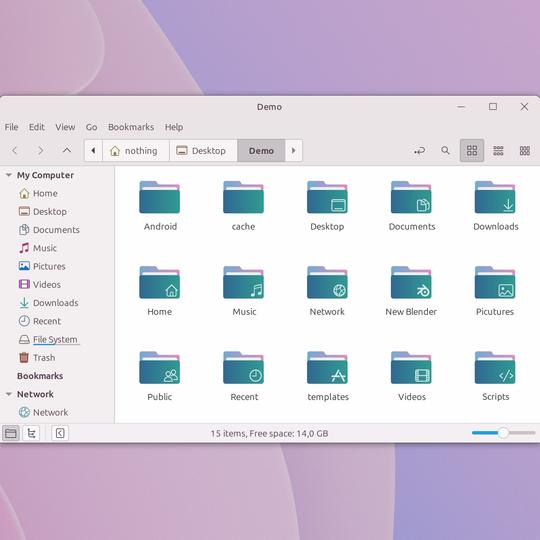The height and width of the screenshot is (540, 540).
Task: Open the View menu
Action: [x=65, y=127]
